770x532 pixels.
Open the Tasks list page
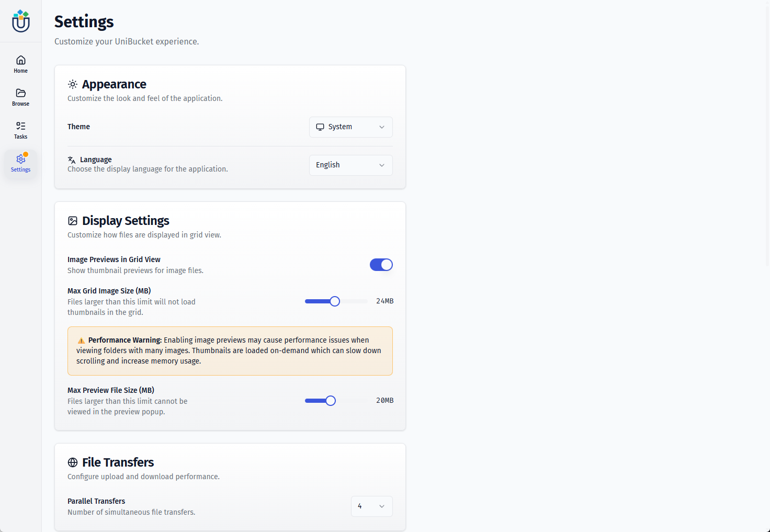pos(21,130)
